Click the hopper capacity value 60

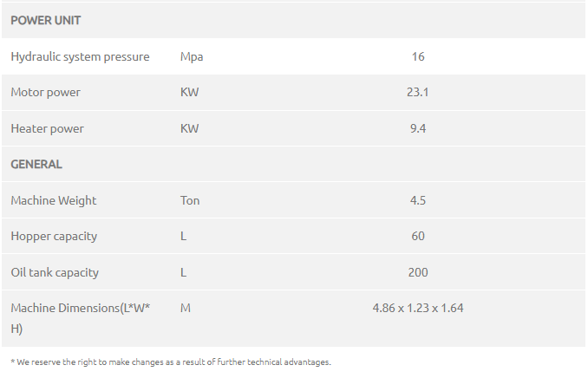point(418,236)
